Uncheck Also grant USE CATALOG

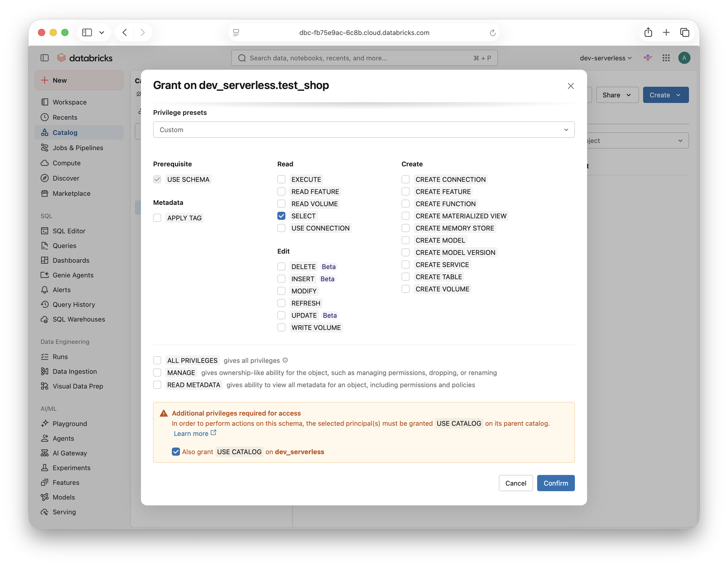click(x=176, y=452)
